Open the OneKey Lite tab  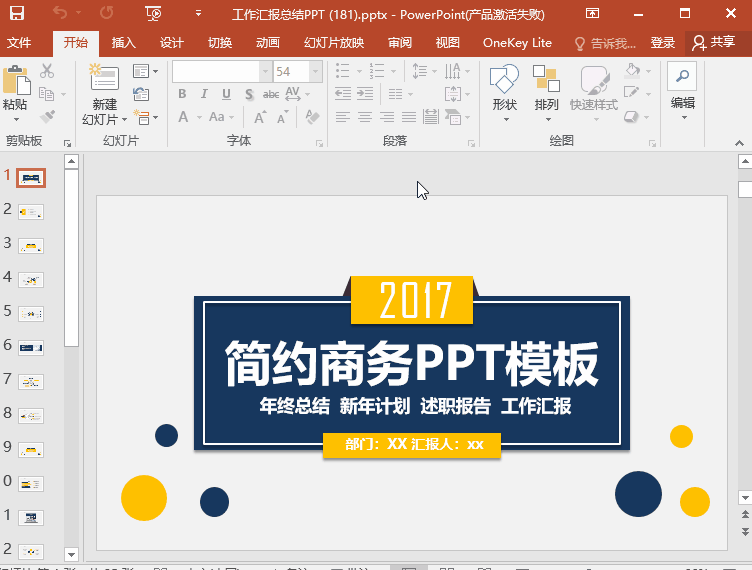517,43
